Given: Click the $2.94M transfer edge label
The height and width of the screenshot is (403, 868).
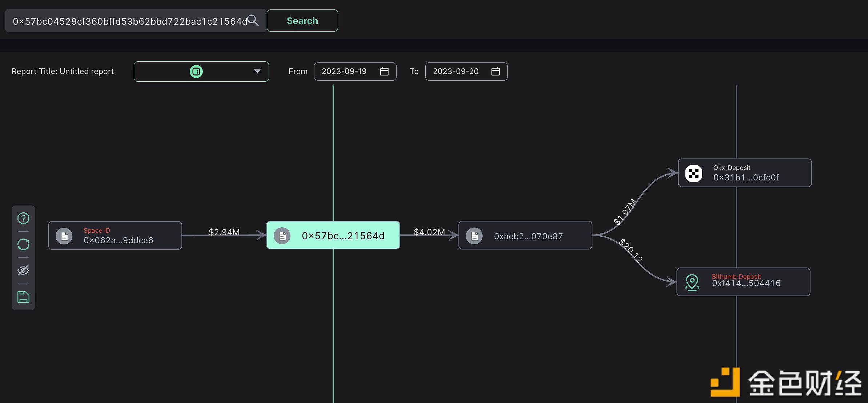Looking at the screenshot, I should (224, 232).
